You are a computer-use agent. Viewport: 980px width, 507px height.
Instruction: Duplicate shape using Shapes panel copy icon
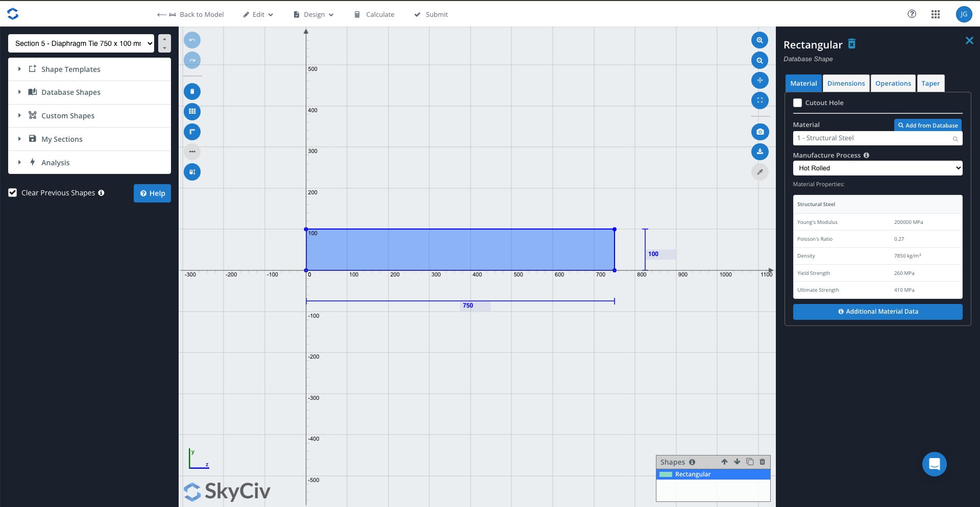tap(750, 462)
